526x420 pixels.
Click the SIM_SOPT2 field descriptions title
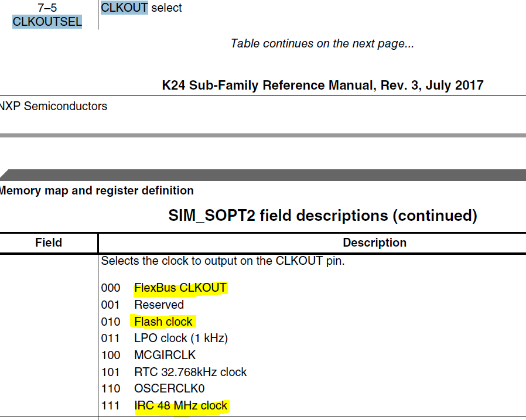coord(322,216)
